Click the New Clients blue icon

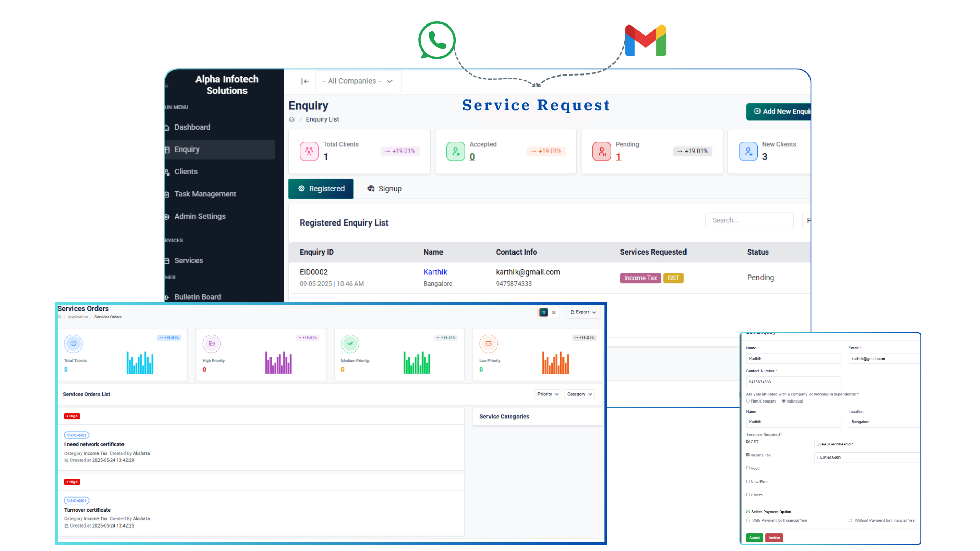point(748,152)
